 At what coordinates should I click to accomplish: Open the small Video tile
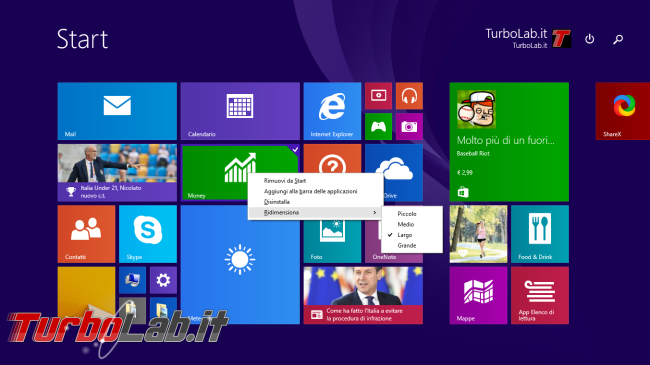click(378, 96)
